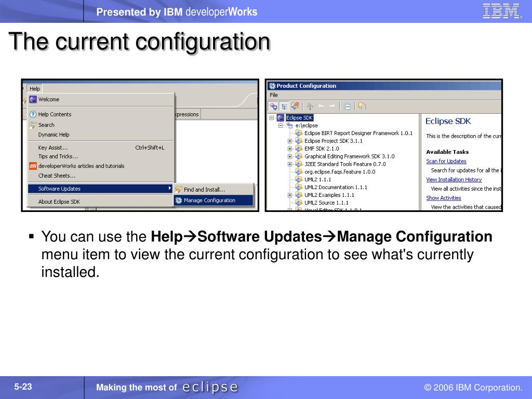Select Find and Install... in the submenu
This screenshot has width=532, height=399.
pos(214,190)
